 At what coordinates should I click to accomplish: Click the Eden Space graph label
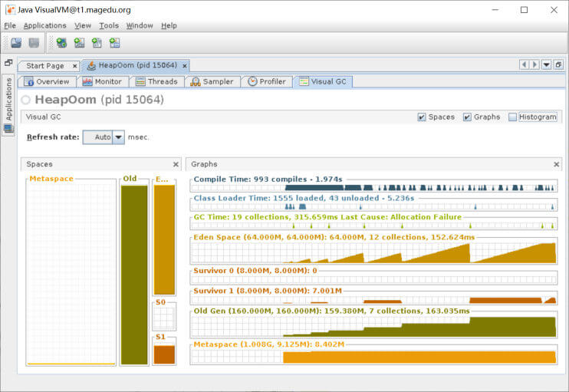[x=334, y=237]
